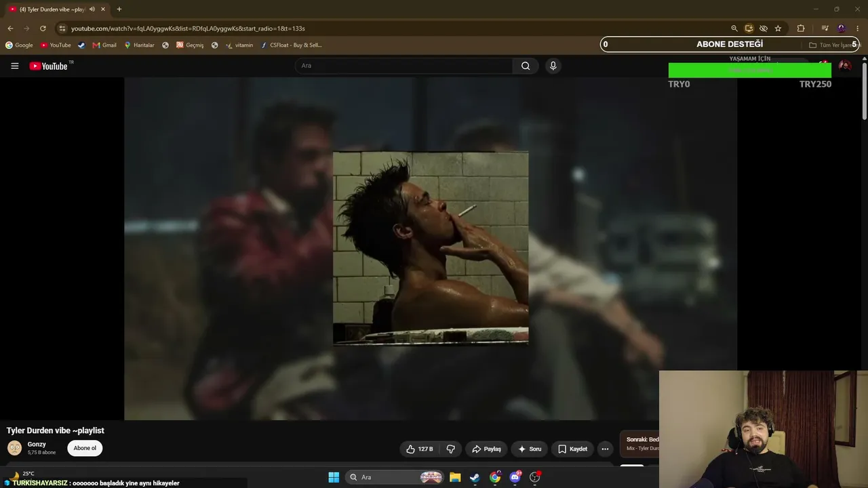Mute the tab via the speaker icon
The width and height of the screenshot is (868, 488).
[92, 9]
